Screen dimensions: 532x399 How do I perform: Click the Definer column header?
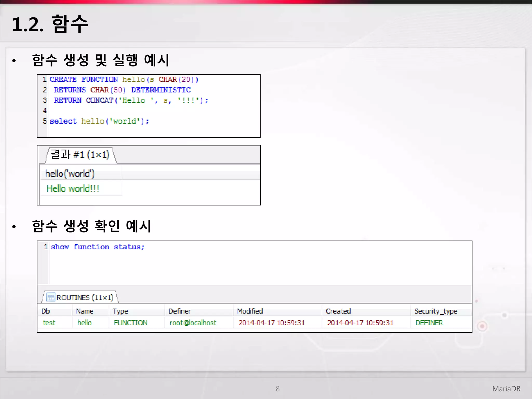click(199, 311)
